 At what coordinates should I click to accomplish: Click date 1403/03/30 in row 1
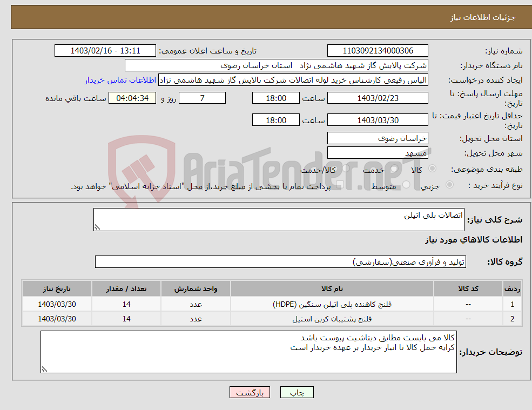(x=57, y=304)
